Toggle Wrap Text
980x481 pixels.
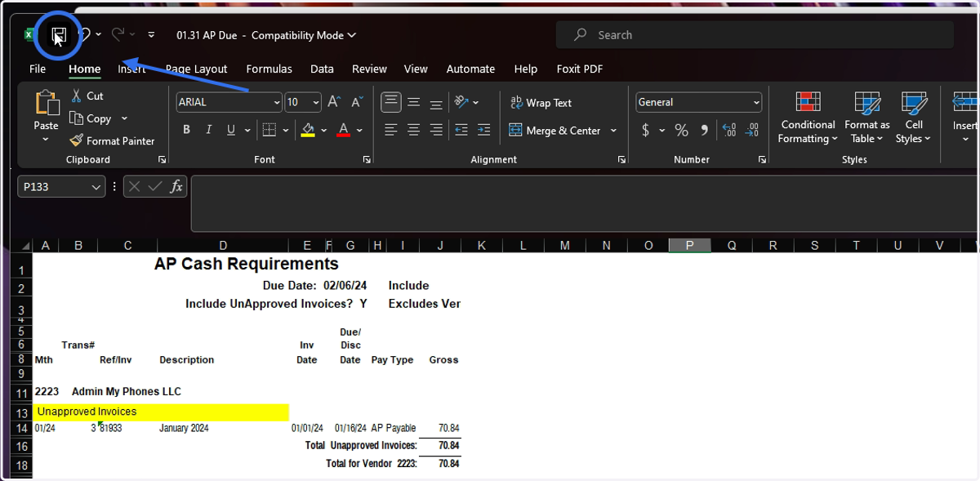click(x=541, y=103)
